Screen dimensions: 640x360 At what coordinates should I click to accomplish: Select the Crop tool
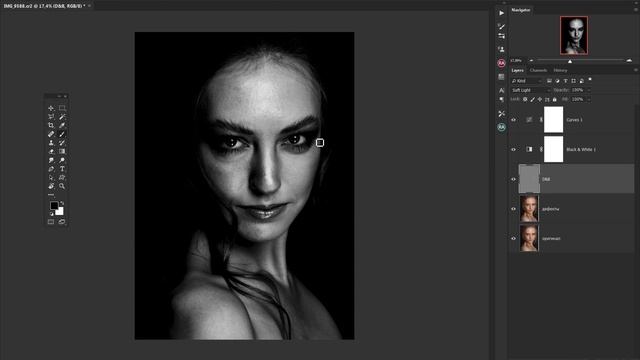pyautogui.click(x=51, y=125)
